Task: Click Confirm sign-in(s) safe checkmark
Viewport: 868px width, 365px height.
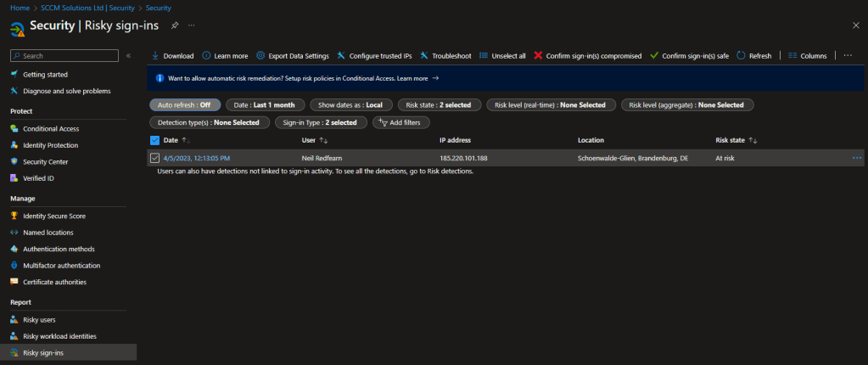Action: click(x=653, y=56)
